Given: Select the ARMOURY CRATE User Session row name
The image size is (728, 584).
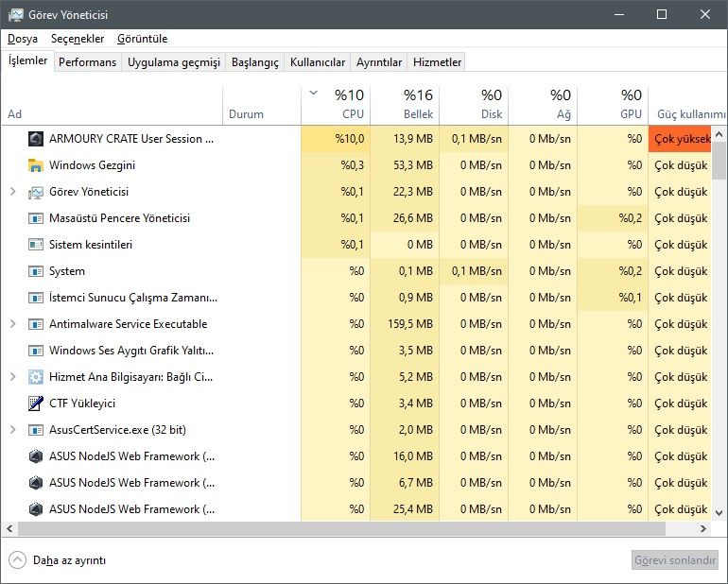Looking at the screenshot, I should 131,139.
